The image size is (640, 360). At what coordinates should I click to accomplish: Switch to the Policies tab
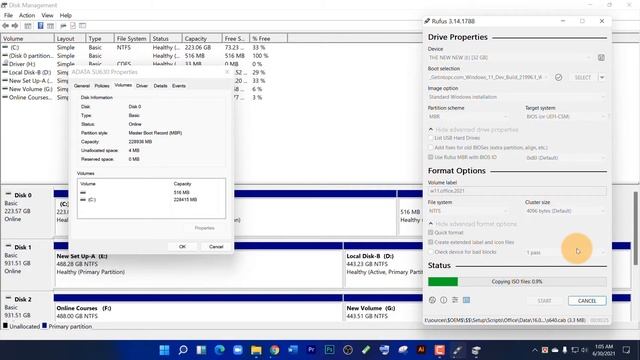(x=102, y=86)
